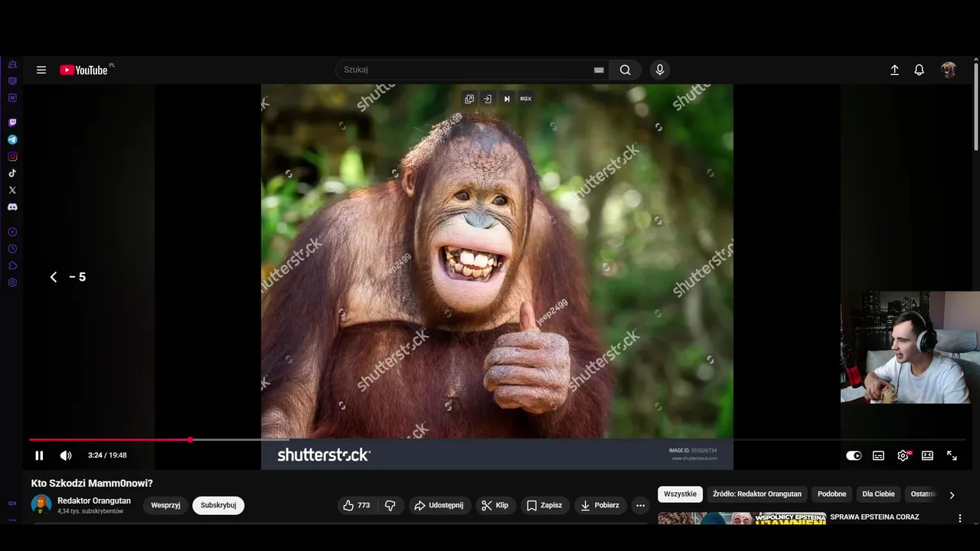Viewport: 980px width, 551px height.
Task: Click the 3:24 / 19:48 time display
Action: pyautogui.click(x=107, y=455)
